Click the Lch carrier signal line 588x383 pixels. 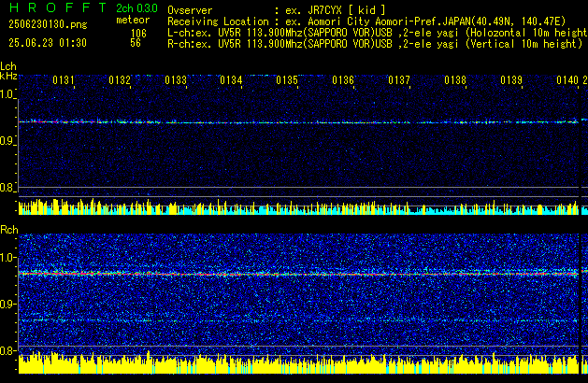coord(298,121)
